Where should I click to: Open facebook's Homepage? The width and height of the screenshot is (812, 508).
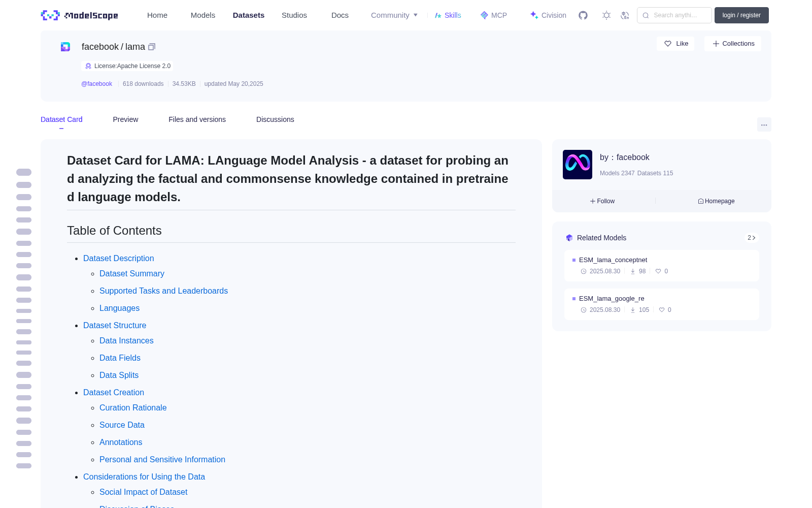(716, 201)
